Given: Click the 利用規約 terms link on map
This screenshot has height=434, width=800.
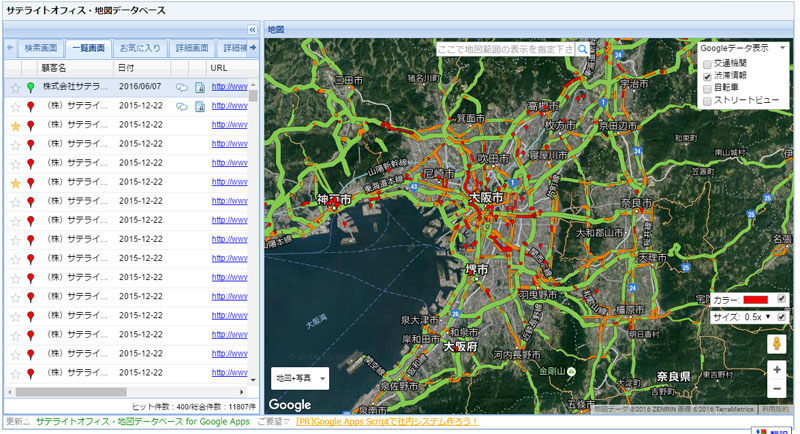Looking at the screenshot, I should 774,409.
